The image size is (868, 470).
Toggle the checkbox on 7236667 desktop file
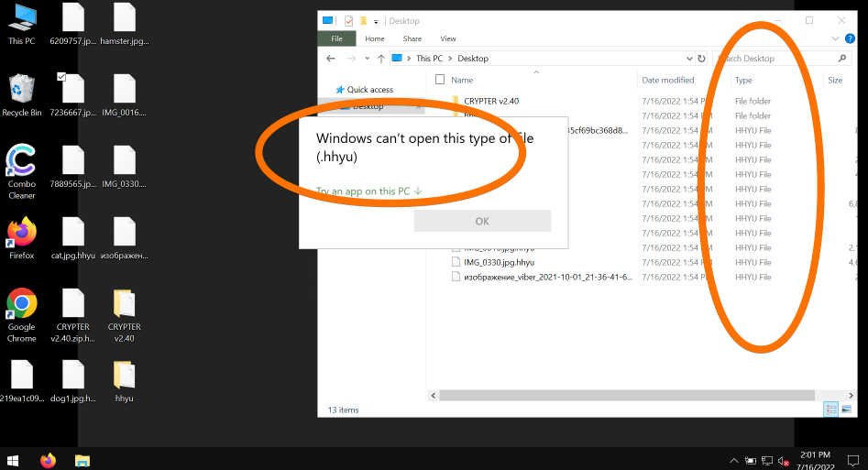click(61, 78)
